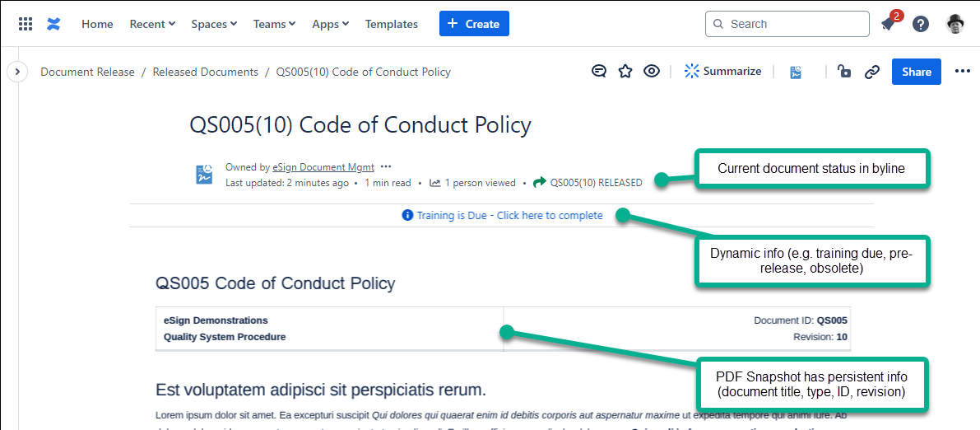The image size is (980, 430).
Task: Toggle watching this page eye icon
Action: pyautogui.click(x=652, y=72)
